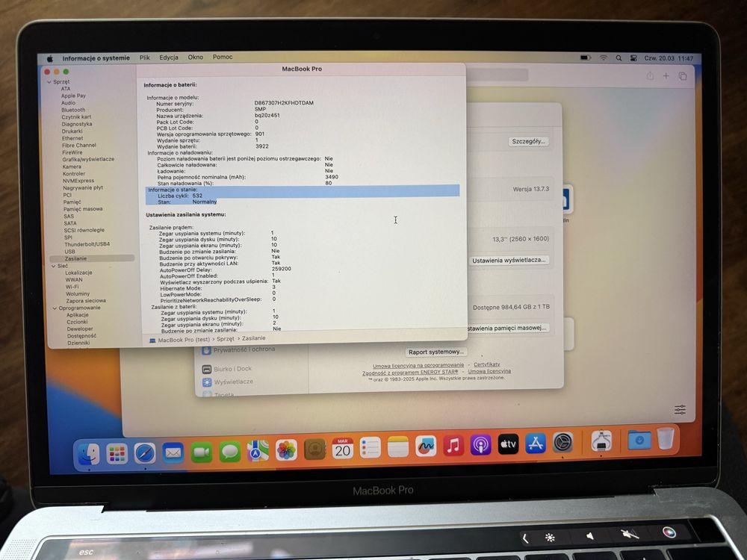Screen dimensions: 747x560
Task: Open Wi-Fi status menu
Action: click(604, 57)
